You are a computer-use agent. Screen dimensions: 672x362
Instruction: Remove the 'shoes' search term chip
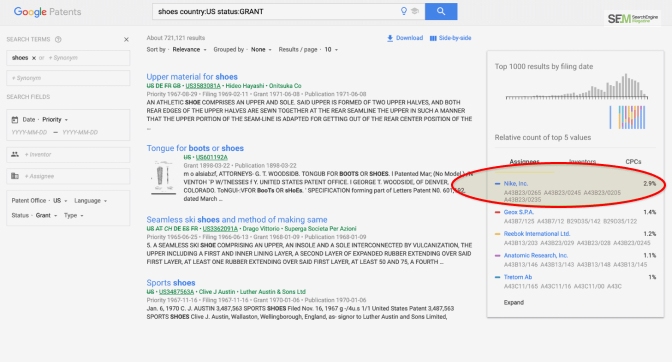[x=34, y=58]
